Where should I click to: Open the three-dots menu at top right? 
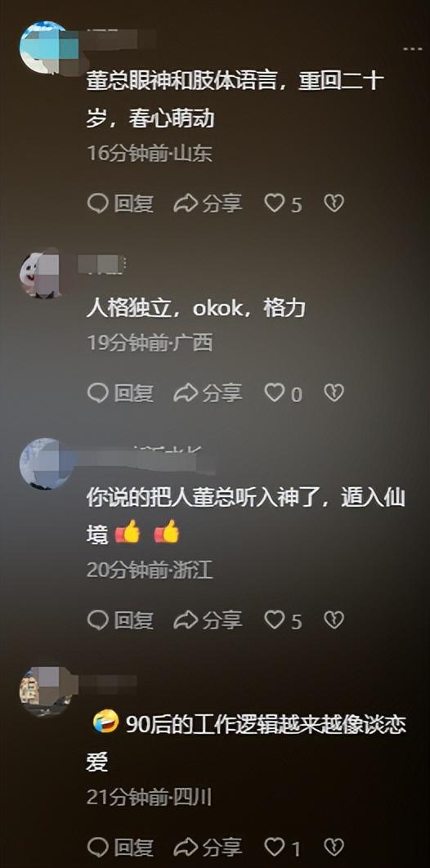click(x=412, y=49)
